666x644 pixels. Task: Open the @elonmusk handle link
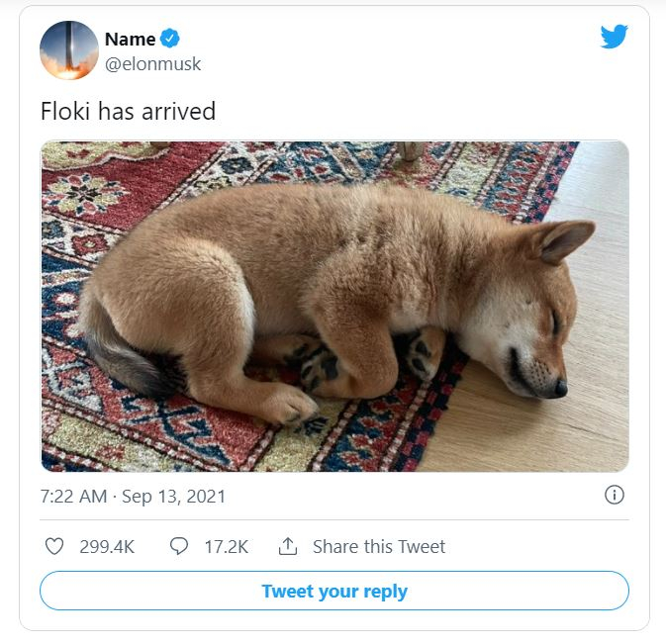[x=153, y=64]
